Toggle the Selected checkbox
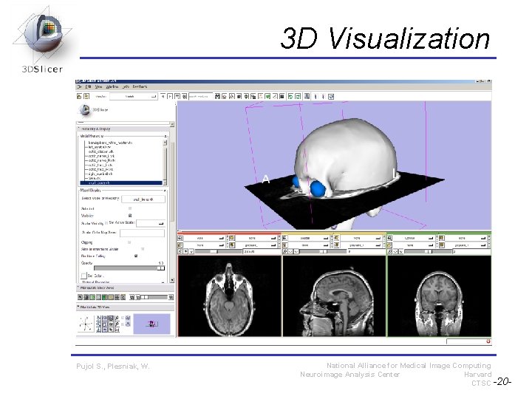This screenshot has height=399, width=532. 130,208
